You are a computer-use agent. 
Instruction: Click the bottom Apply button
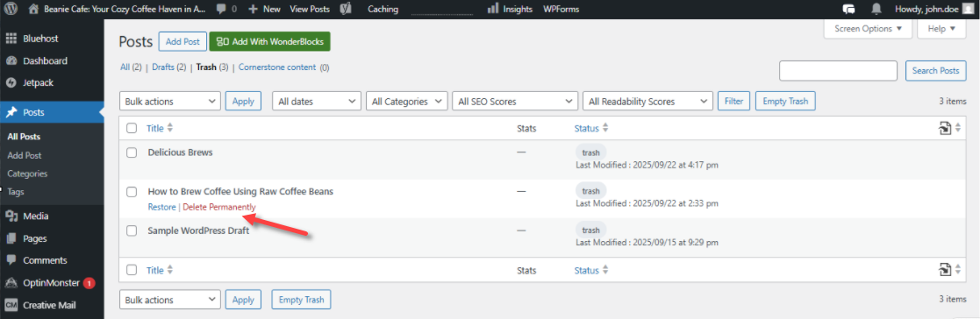pyautogui.click(x=243, y=300)
